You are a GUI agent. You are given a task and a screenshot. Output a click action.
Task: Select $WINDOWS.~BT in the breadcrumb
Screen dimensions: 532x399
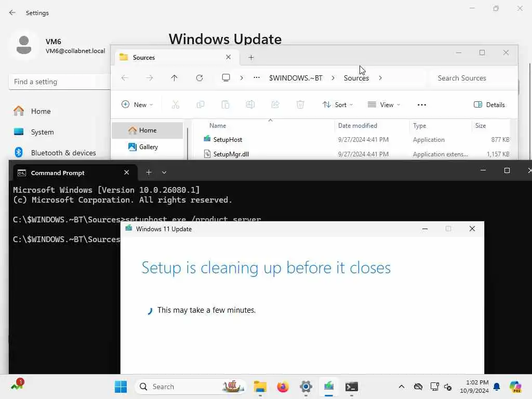(296, 78)
